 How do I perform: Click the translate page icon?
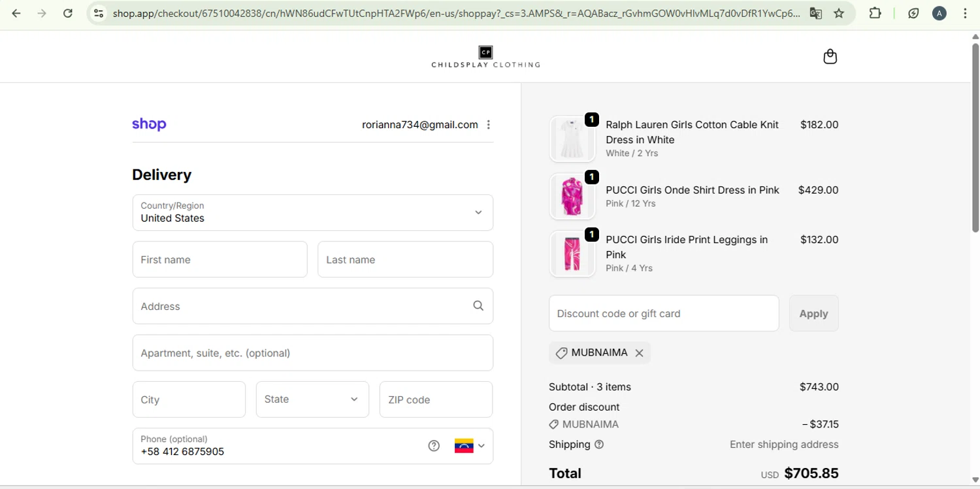click(x=815, y=13)
